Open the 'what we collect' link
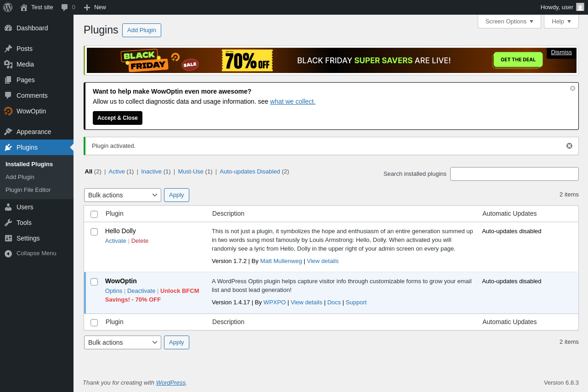 pos(293,101)
